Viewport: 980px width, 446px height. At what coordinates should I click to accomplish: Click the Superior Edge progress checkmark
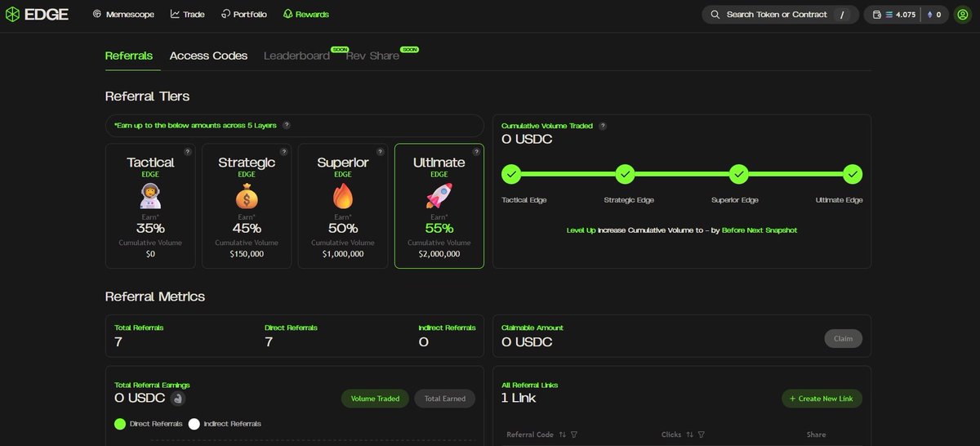coord(739,173)
